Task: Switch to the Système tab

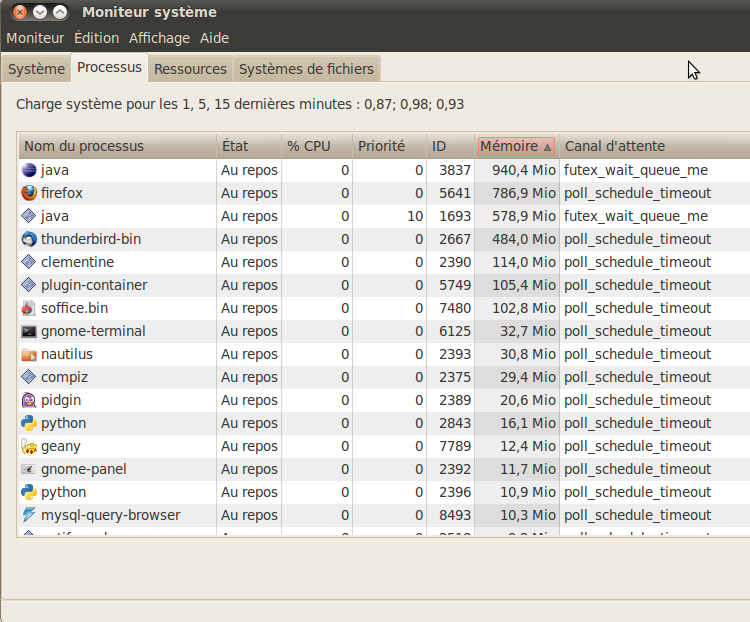Action: click(36, 69)
